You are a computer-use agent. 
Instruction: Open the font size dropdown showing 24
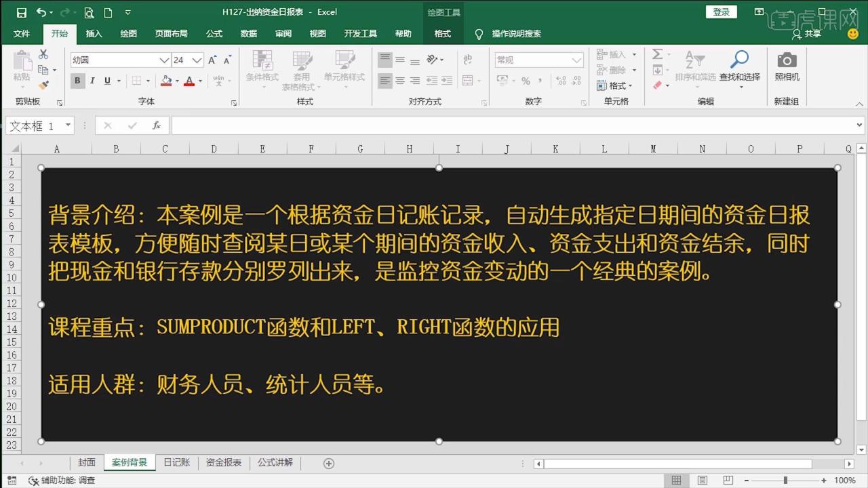197,60
